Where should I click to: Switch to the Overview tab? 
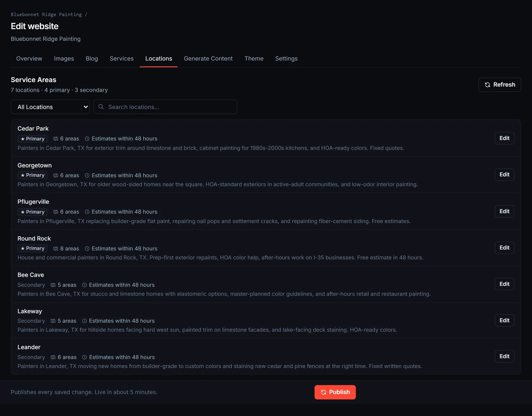click(x=29, y=58)
